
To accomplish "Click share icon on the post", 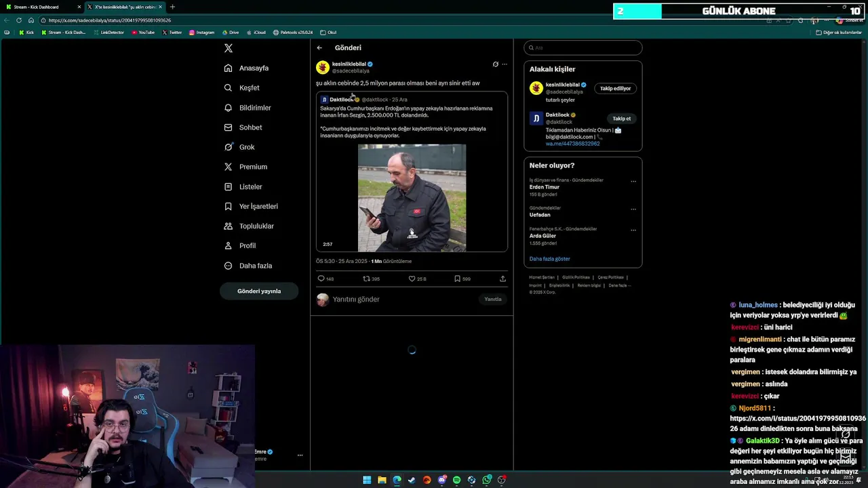I will [502, 279].
